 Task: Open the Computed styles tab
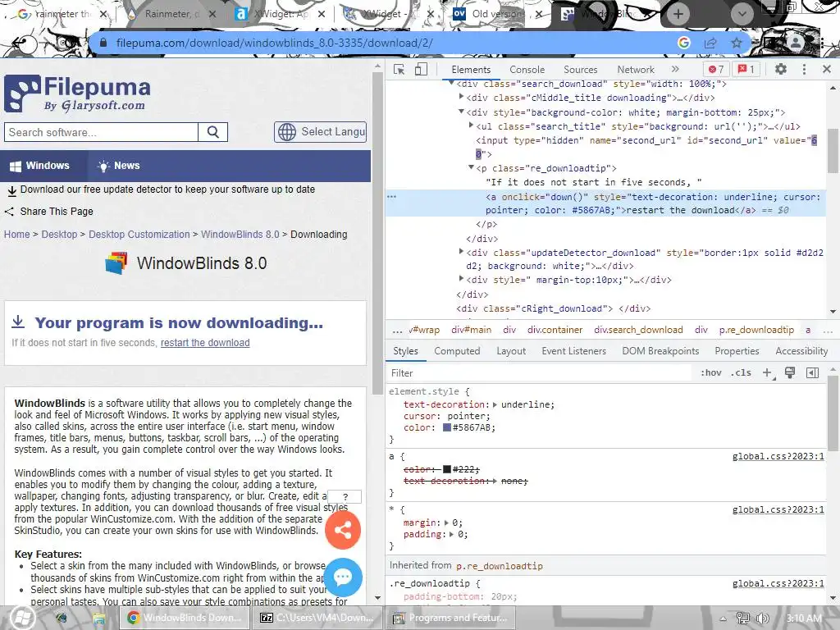pos(457,351)
